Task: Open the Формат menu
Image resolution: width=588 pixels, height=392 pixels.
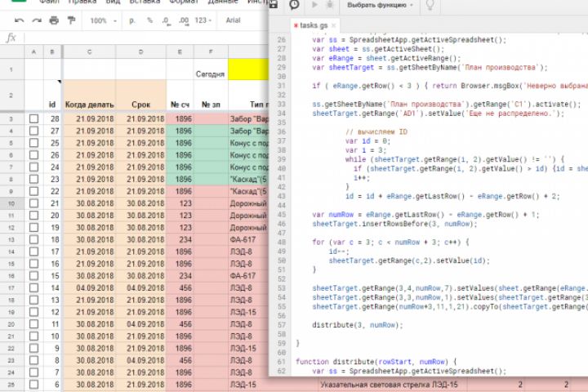Action: 184,2
